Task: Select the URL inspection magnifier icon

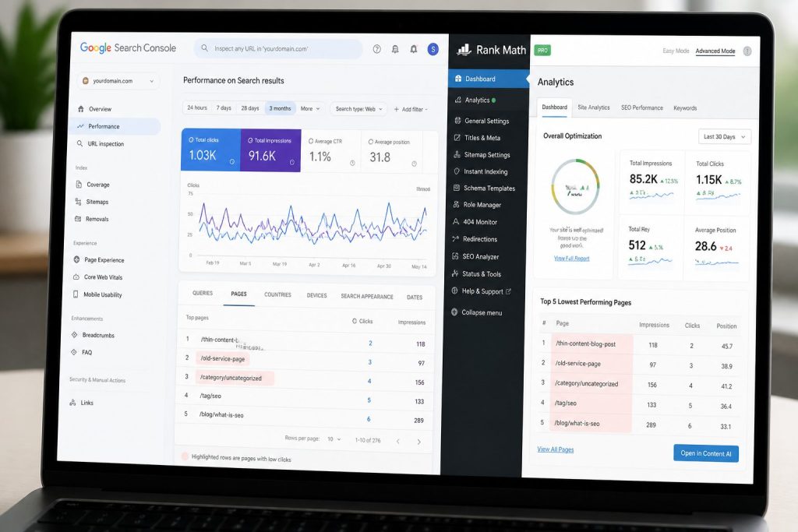Action: [79, 143]
